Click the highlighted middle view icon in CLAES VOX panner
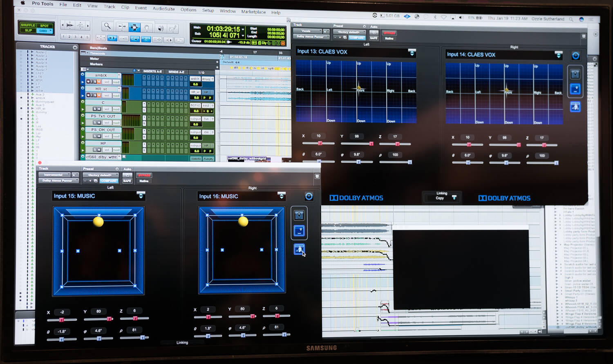Viewport: 613px width, 364px height. tap(575, 89)
